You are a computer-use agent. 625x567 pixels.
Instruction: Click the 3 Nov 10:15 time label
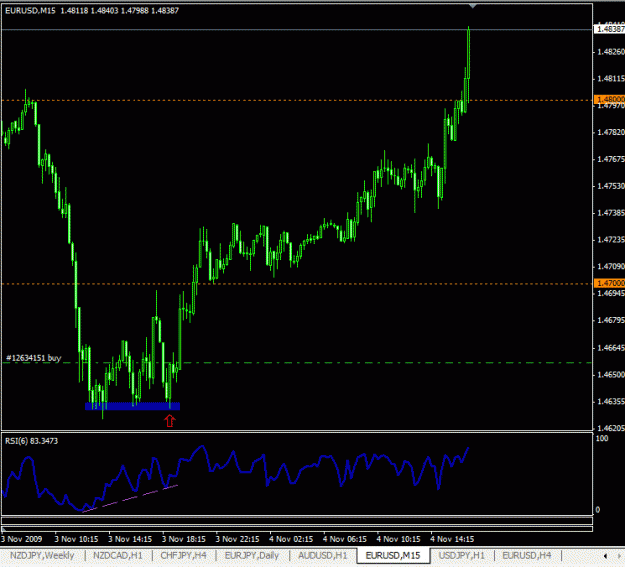pyautogui.click(x=76, y=539)
